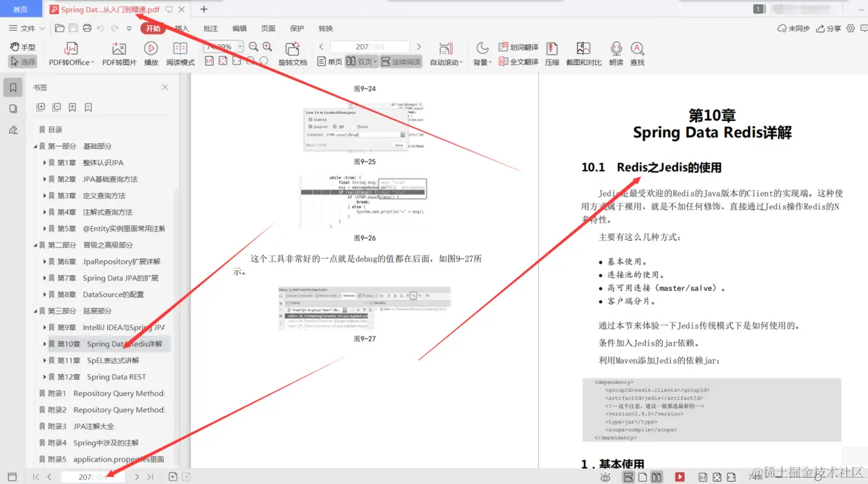Open the bookmarks panel in left sidebar

point(13,87)
